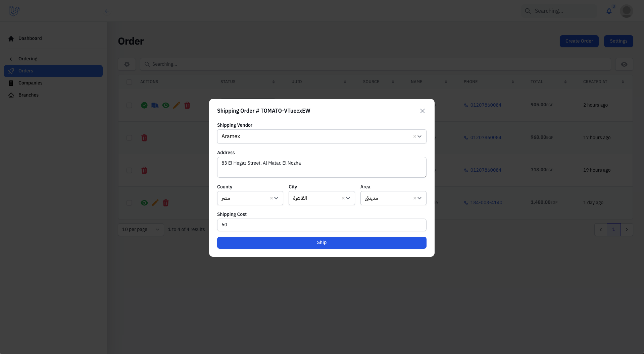Select page 1 in pagination
Image resolution: width=644 pixels, height=354 pixels.
tap(614, 230)
